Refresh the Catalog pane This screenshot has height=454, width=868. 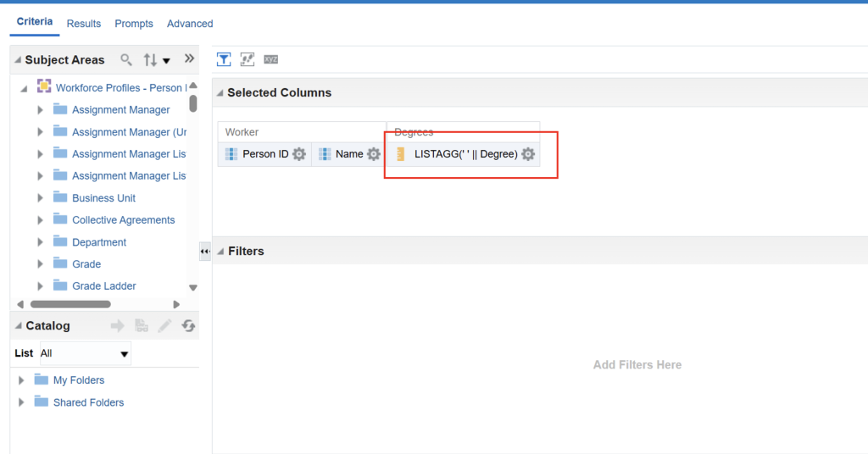(x=188, y=325)
